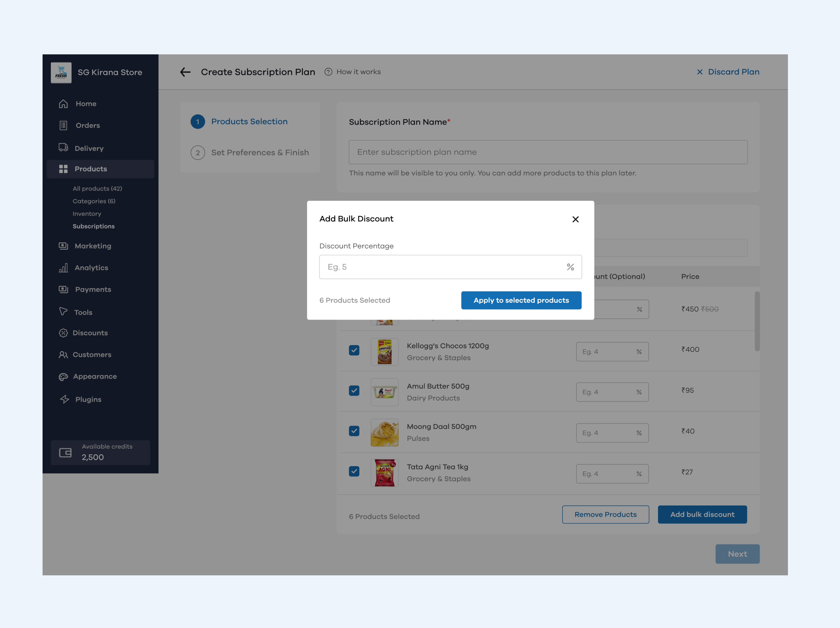Click the Appearance palette icon

coord(63,376)
